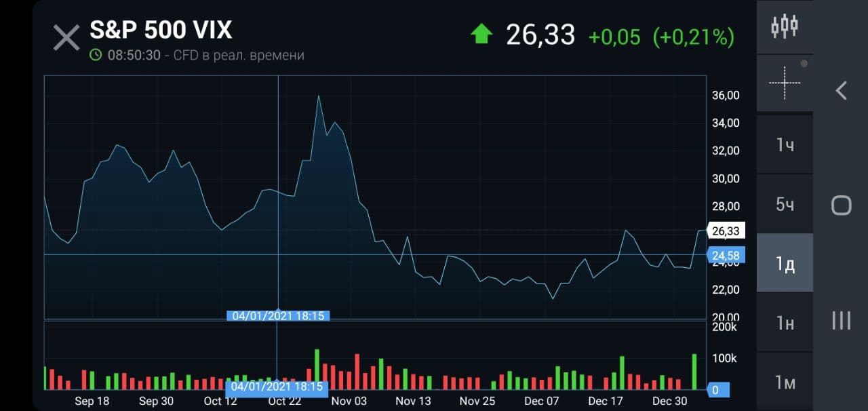
Task: Click the Oct 12 date label
Action: click(220, 401)
